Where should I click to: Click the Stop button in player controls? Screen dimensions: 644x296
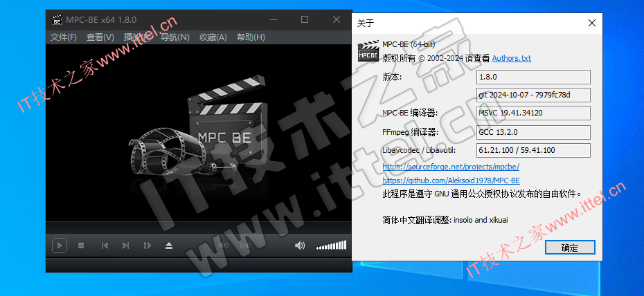click(81, 246)
